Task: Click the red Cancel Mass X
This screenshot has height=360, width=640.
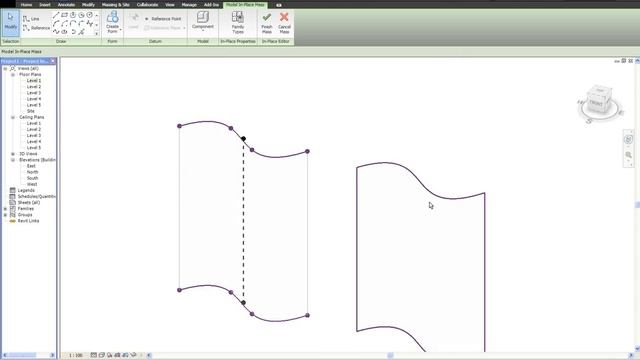Action: tap(284, 17)
